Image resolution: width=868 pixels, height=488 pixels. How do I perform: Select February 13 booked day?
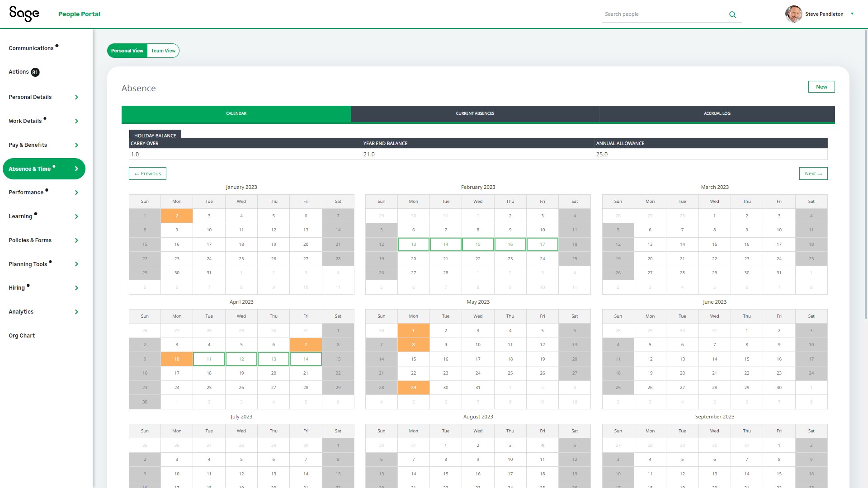413,244
